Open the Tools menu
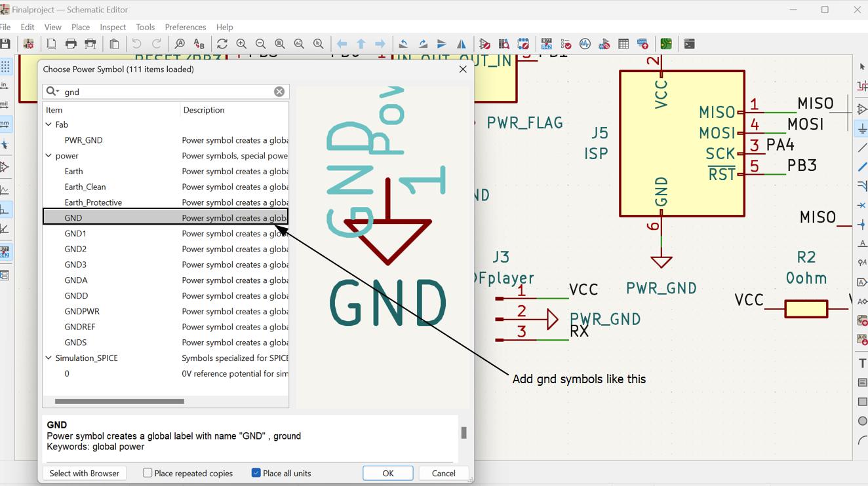Viewport: 868px width, 486px height. (x=145, y=27)
